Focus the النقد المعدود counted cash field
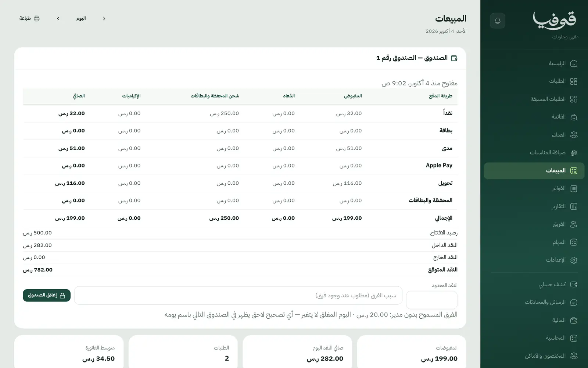This screenshot has height=368, width=588. 432,300
